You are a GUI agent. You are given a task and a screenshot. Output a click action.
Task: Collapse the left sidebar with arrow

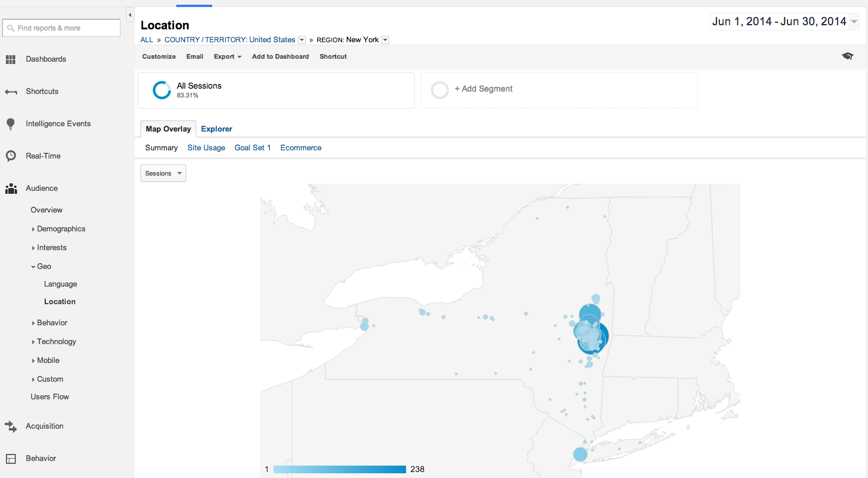click(130, 15)
